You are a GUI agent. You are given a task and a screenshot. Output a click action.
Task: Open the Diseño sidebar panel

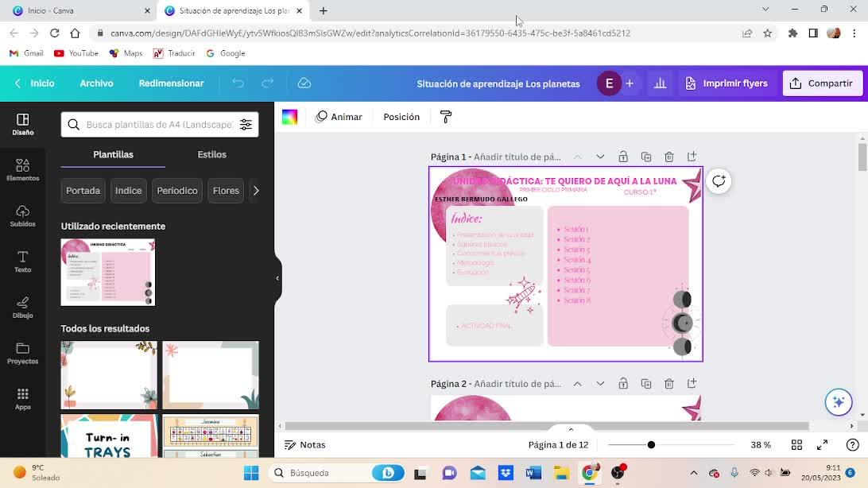click(23, 125)
